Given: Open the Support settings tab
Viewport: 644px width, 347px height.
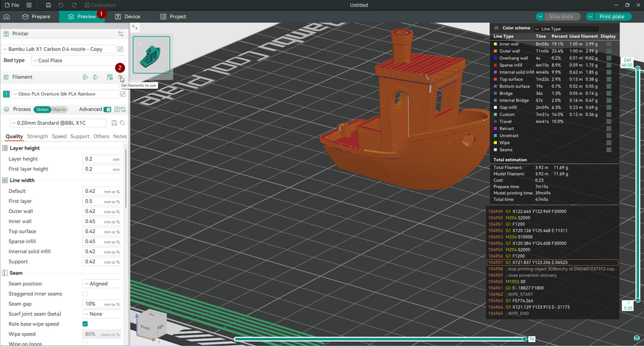Looking at the screenshot, I should (80, 136).
